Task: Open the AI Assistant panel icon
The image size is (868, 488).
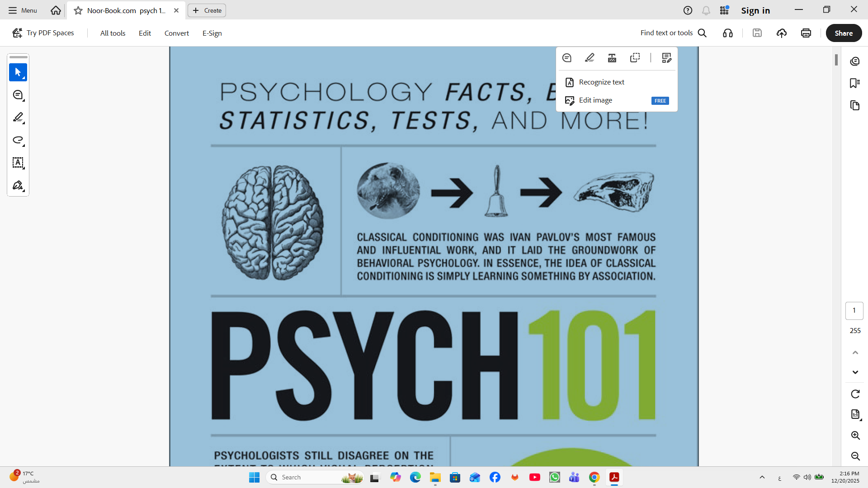Action: coord(854,61)
